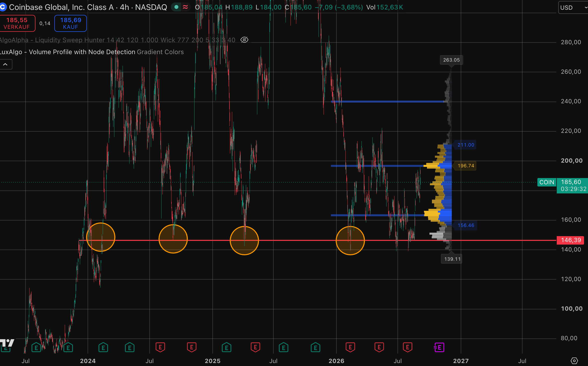Click the Coinbase logo icon beside the symbol name
588x366 pixels.
click(2, 7)
